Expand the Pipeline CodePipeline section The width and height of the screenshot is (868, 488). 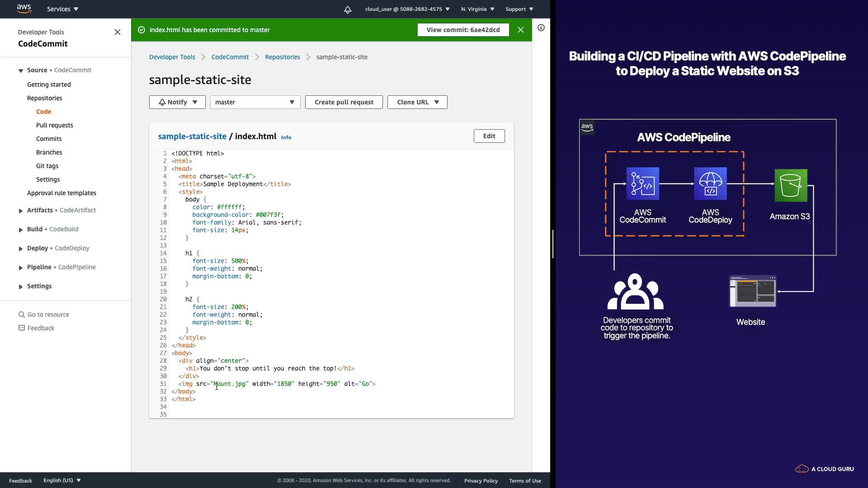coord(20,267)
